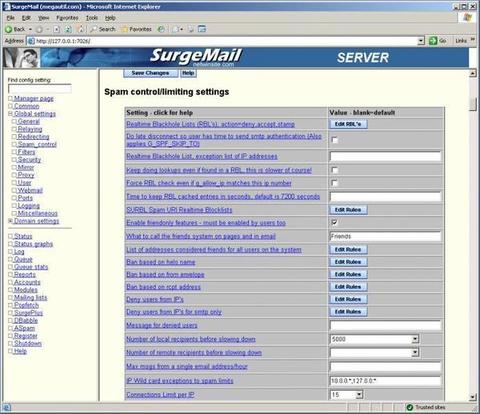Screen dimensions: 480x414
Task: Click the page vertical scrollbar thumb
Action: 473,104
